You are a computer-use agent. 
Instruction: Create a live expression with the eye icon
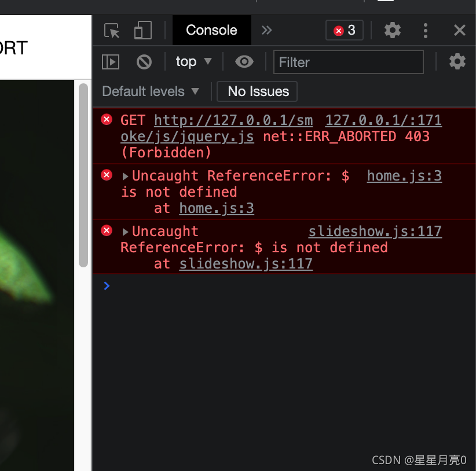tap(244, 61)
